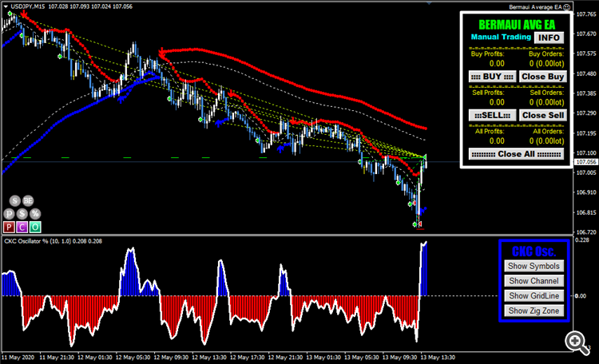Screen dimensions: 599x364
Task: Open the chart menu arrow beside USDJPY,M15
Action: [x=6, y=6]
